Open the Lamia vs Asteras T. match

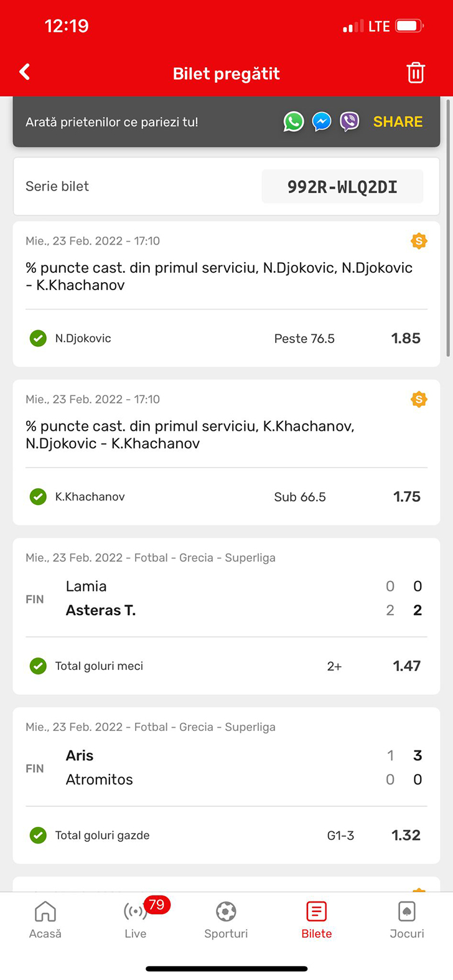224,598
